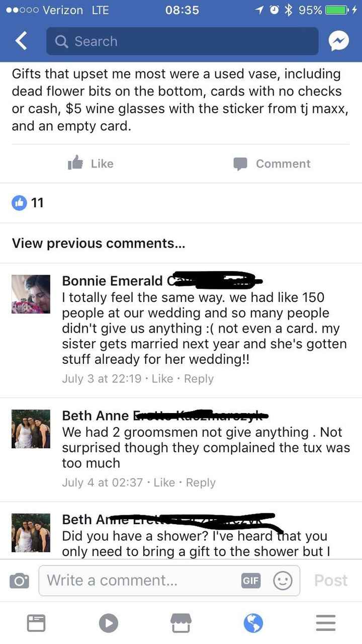
Task: Open the Watch videos tab in bottom navigation
Action: tap(108, 622)
